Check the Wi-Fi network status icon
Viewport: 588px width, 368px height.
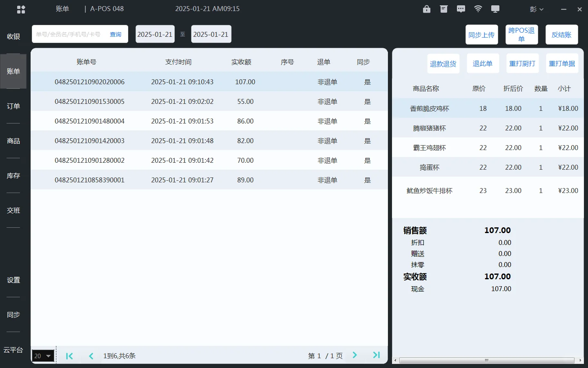coord(478,9)
